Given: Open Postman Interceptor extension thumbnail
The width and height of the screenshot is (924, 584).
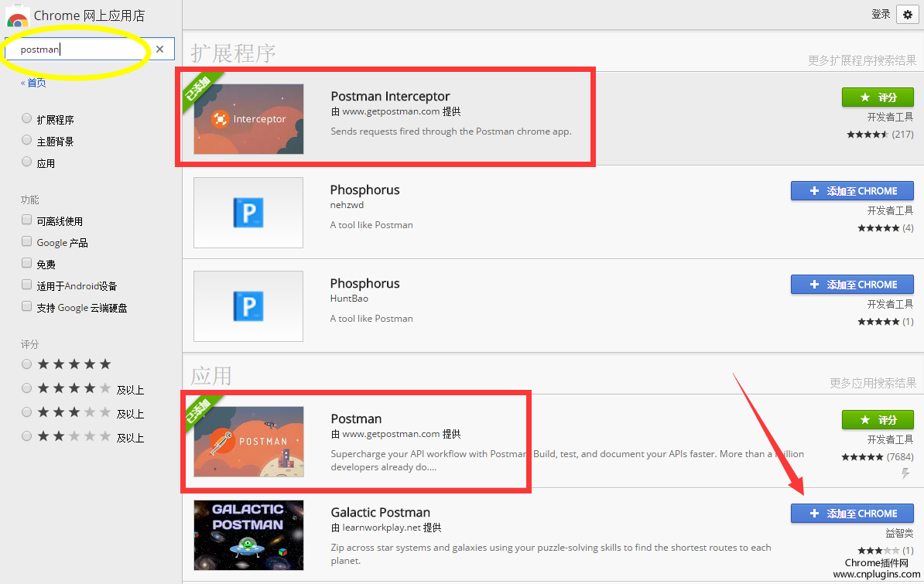Looking at the screenshot, I should click(x=248, y=119).
